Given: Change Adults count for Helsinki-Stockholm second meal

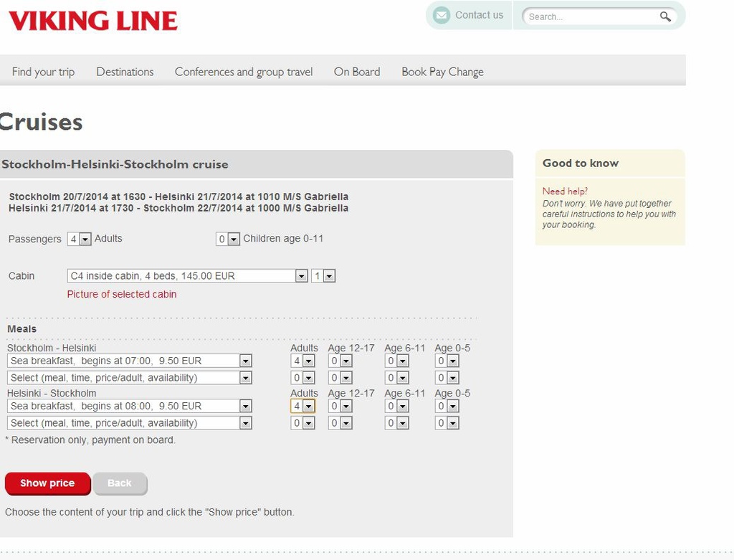Looking at the screenshot, I should coord(302,423).
